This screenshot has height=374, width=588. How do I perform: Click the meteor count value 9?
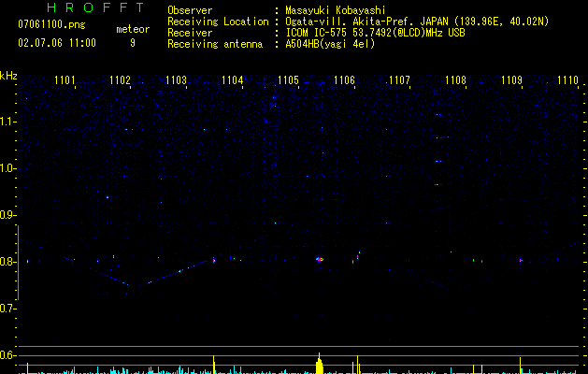pos(133,43)
